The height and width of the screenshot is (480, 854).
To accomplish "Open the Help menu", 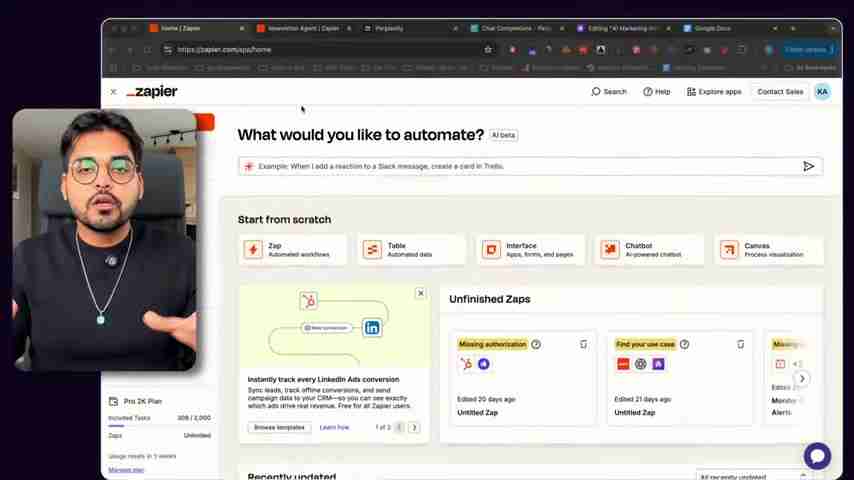I will 657,92.
